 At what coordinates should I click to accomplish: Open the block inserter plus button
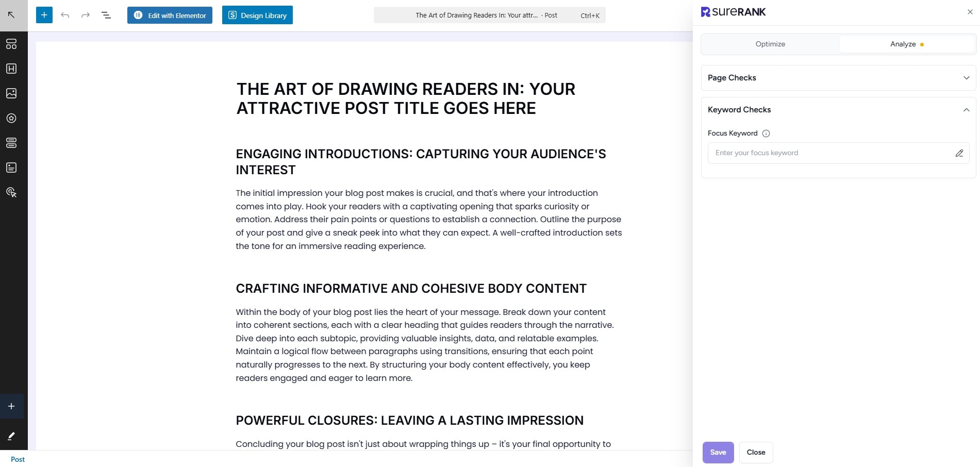pyautogui.click(x=44, y=15)
